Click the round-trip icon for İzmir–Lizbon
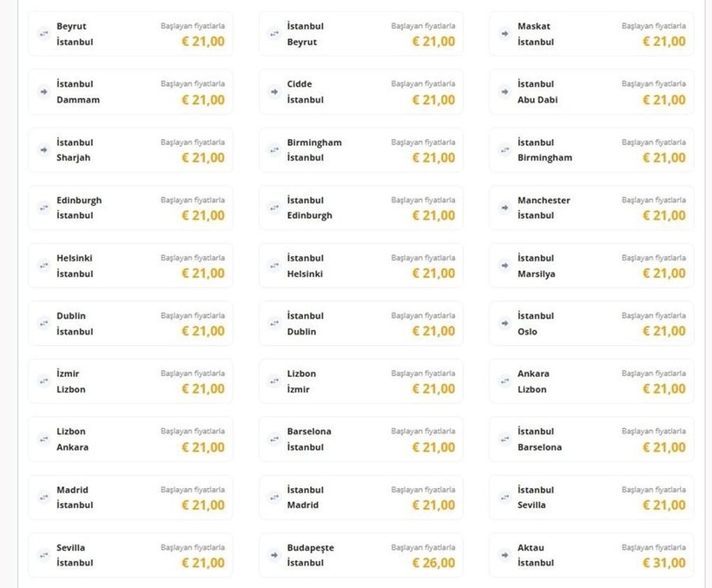Image resolution: width=712 pixels, height=588 pixels. pyautogui.click(x=43, y=381)
